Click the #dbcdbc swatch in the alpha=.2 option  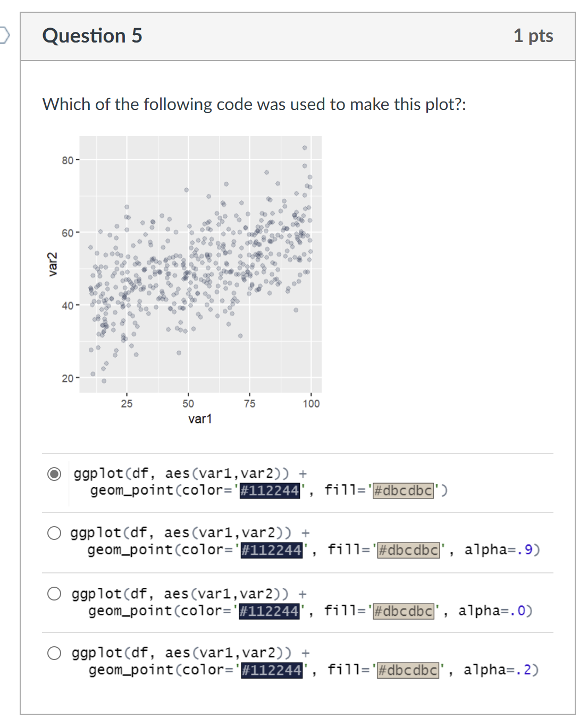[407, 670]
